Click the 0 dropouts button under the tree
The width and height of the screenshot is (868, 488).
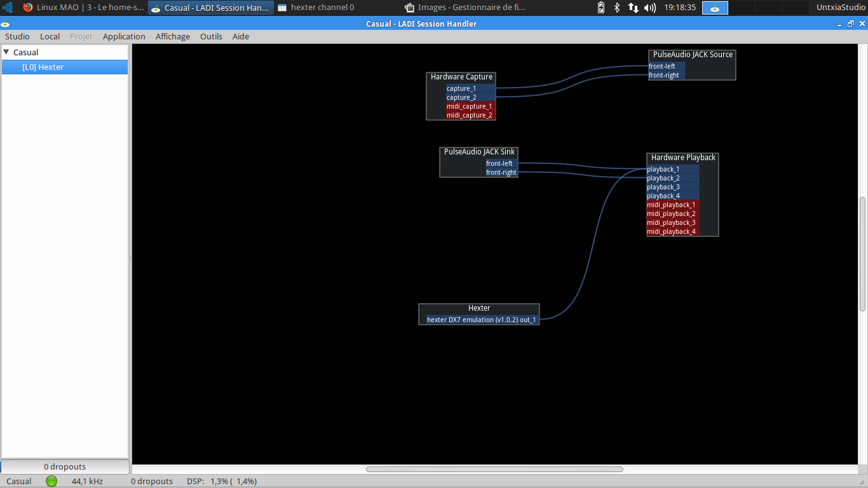pyautogui.click(x=65, y=466)
